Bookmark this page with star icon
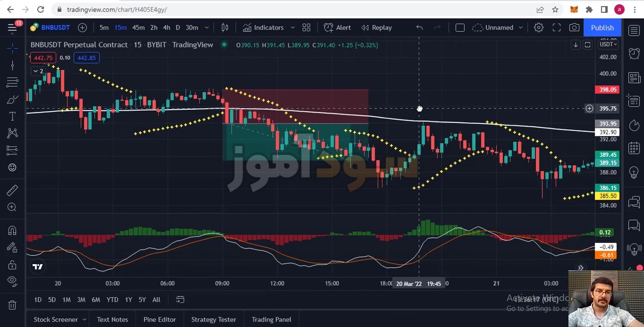This screenshot has width=644, height=327. (x=555, y=10)
